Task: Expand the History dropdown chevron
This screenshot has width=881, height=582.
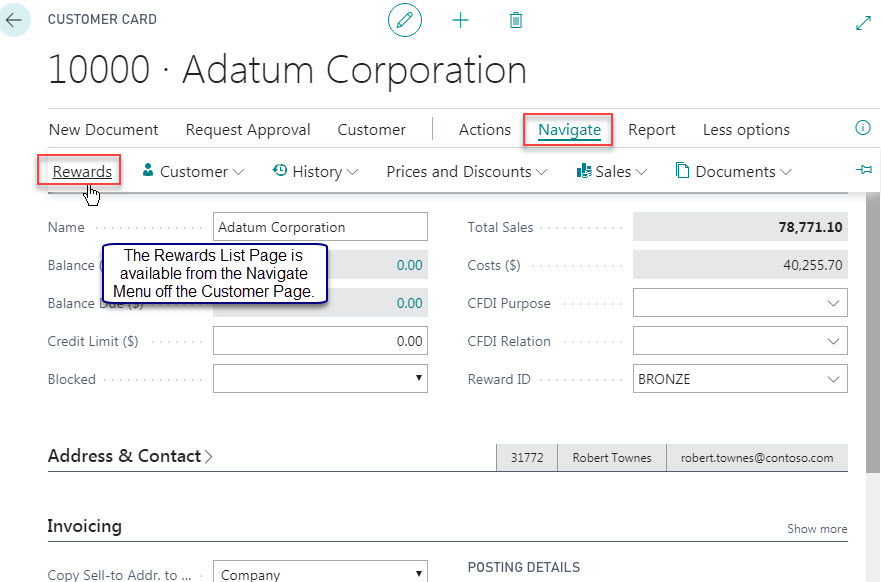Action: click(x=352, y=172)
